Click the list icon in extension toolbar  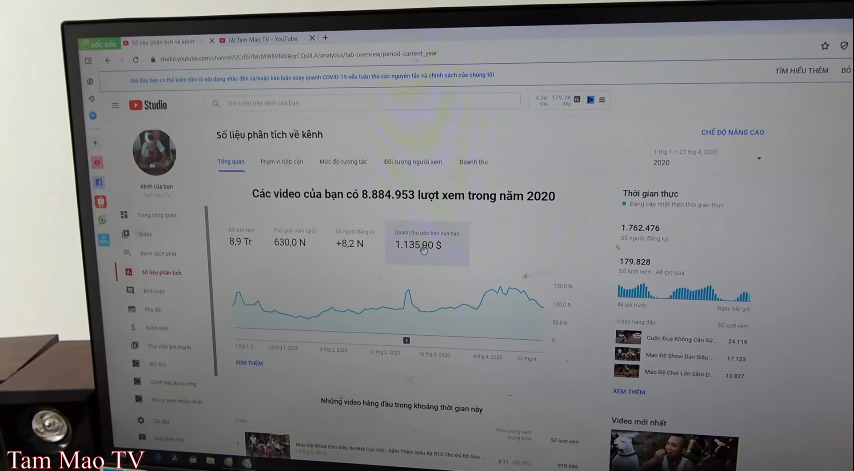coord(603,99)
